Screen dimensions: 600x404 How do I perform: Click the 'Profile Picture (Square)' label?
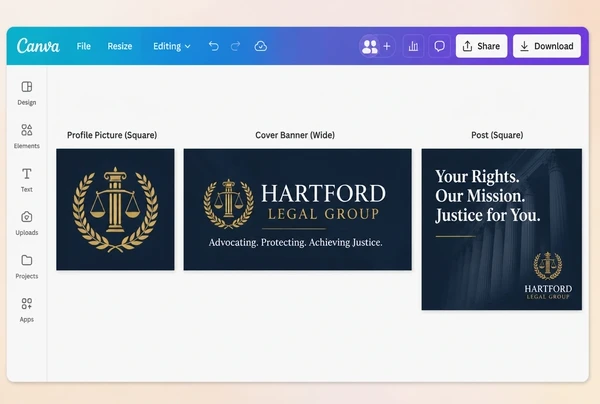(x=112, y=135)
